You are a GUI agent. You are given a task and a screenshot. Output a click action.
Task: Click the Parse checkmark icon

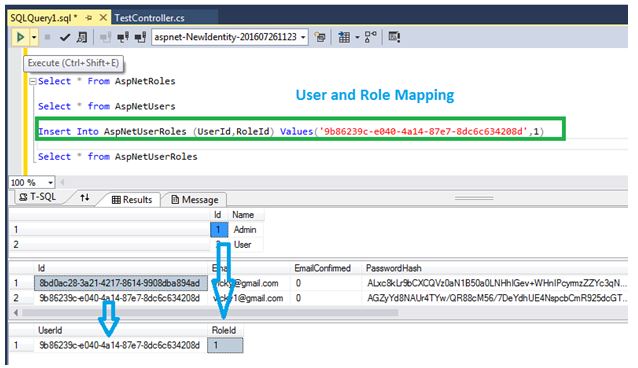(65, 37)
